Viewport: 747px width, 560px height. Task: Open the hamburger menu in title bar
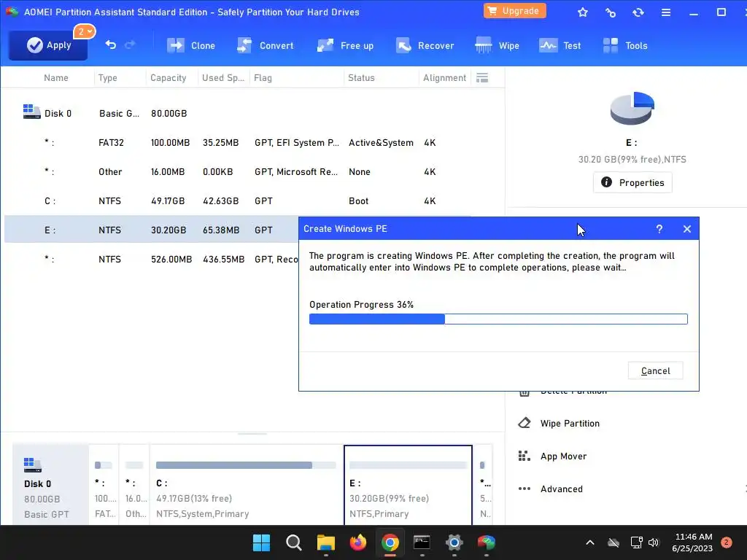666,12
